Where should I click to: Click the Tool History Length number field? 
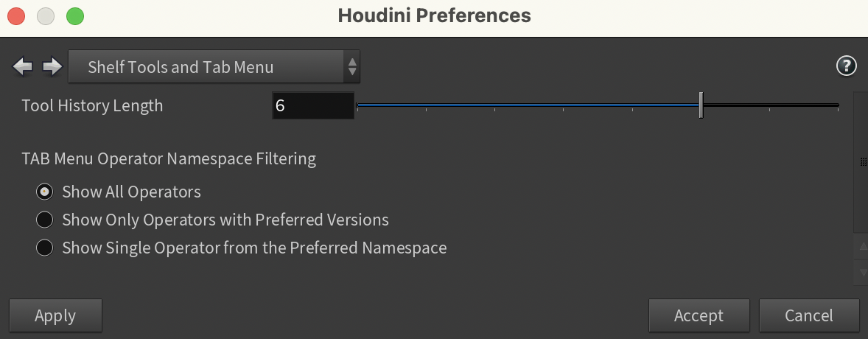pos(312,105)
